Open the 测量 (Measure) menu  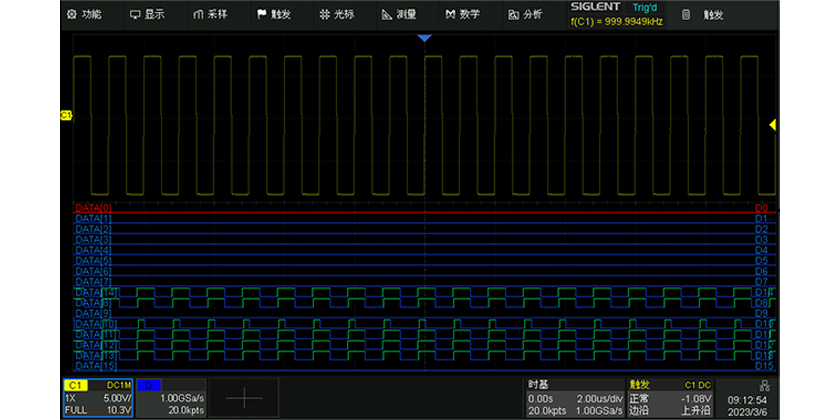click(x=399, y=15)
